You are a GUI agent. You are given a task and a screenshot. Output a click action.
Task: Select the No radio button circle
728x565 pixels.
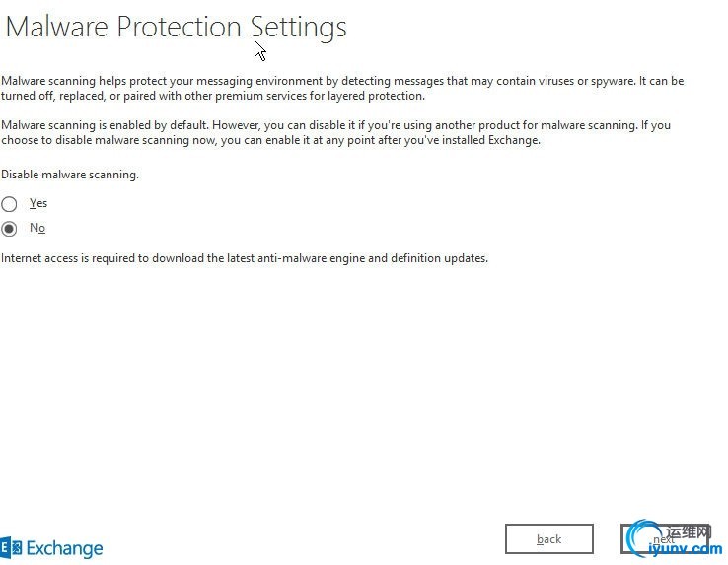pos(9,229)
